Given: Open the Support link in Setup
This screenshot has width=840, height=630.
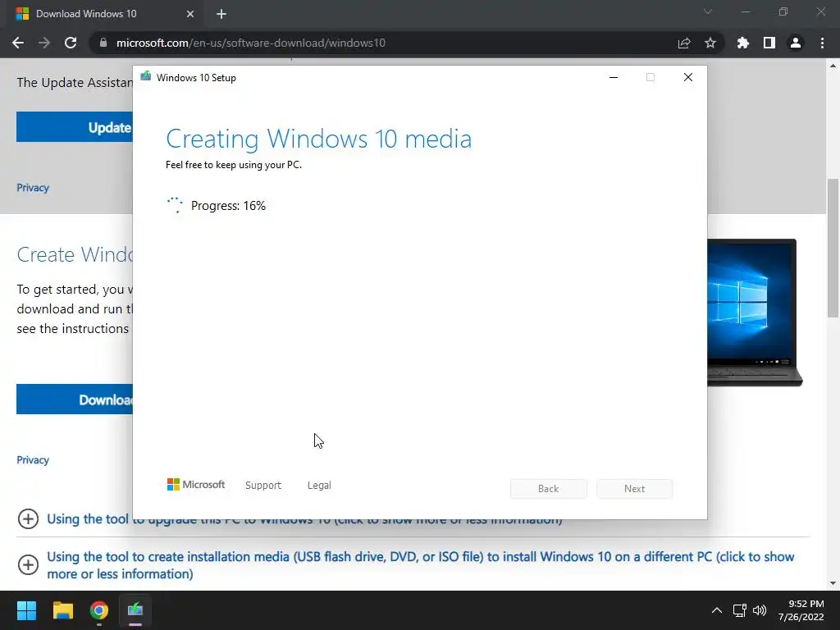Looking at the screenshot, I should tap(263, 485).
